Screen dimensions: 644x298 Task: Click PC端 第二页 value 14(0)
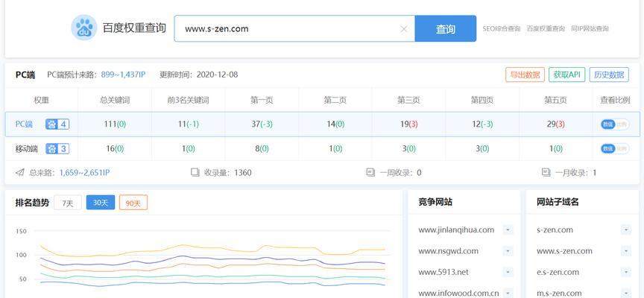(335, 124)
